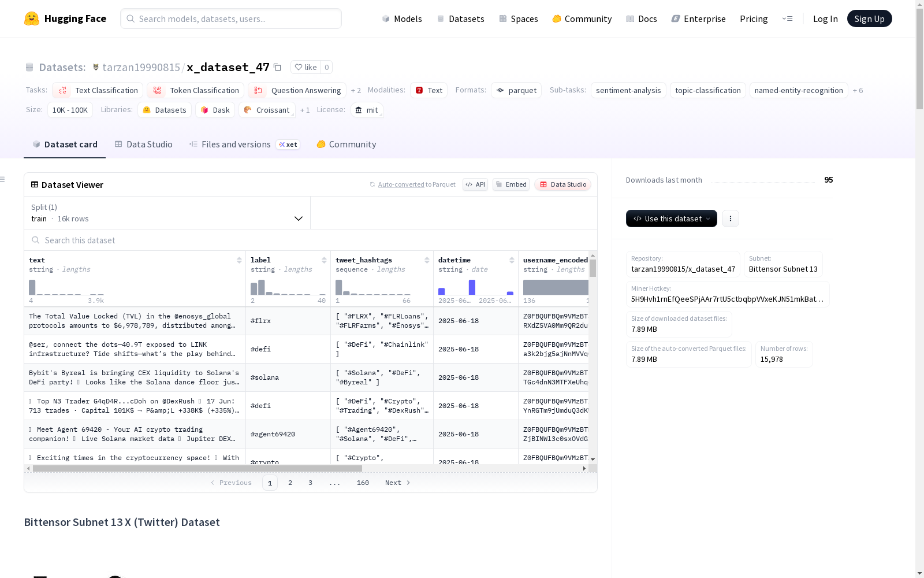This screenshot has width=924, height=578.
Task: Click the mit license tag
Action: pyautogui.click(x=367, y=110)
